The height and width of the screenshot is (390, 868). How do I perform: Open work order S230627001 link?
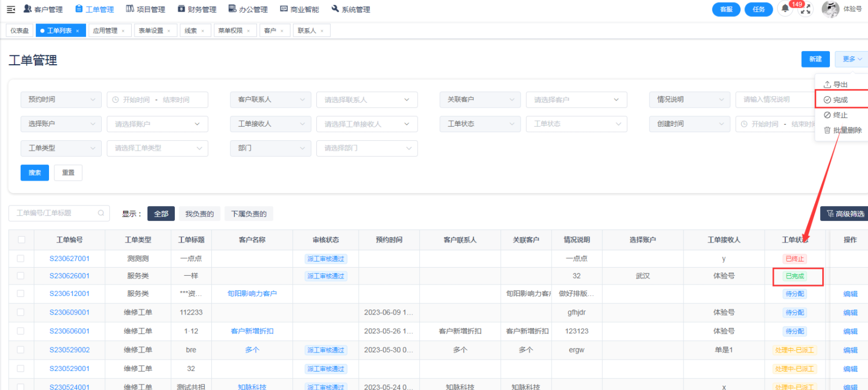point(70,258)
